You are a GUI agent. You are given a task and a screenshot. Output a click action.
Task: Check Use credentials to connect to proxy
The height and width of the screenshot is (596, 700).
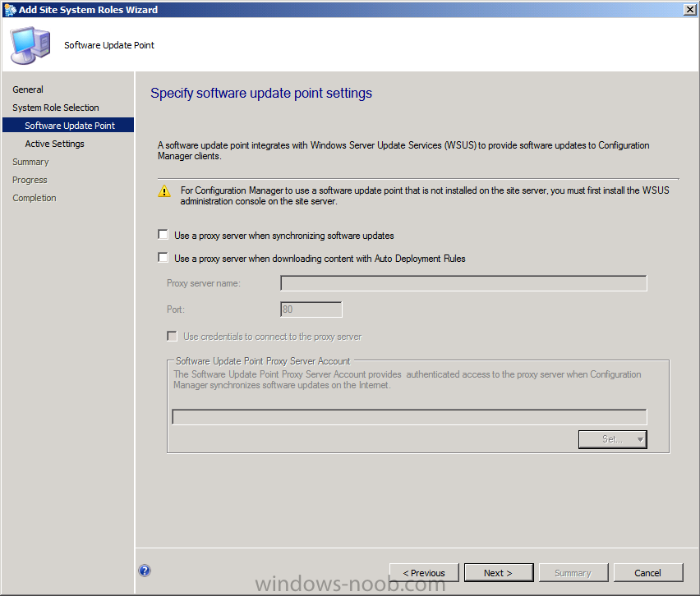173,337
